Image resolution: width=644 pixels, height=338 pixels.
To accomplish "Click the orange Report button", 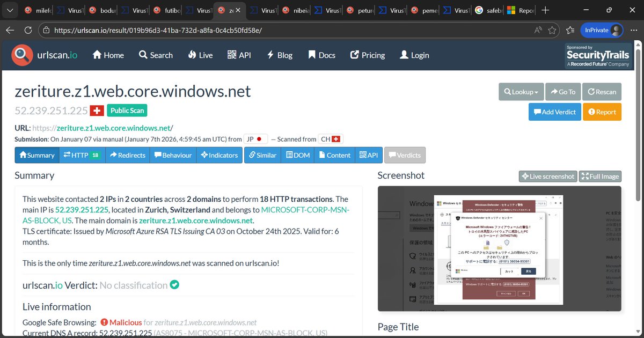I will pyautogui.click(x=602, y=112).
